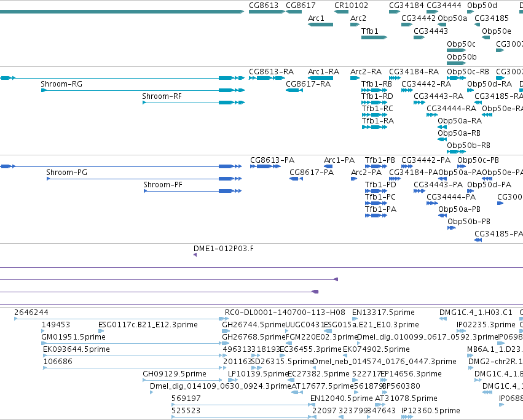Select the Obp50e gene label
The width and height of the screenshot is (523, 420).
pyautogui.click(x=497, y=31)
